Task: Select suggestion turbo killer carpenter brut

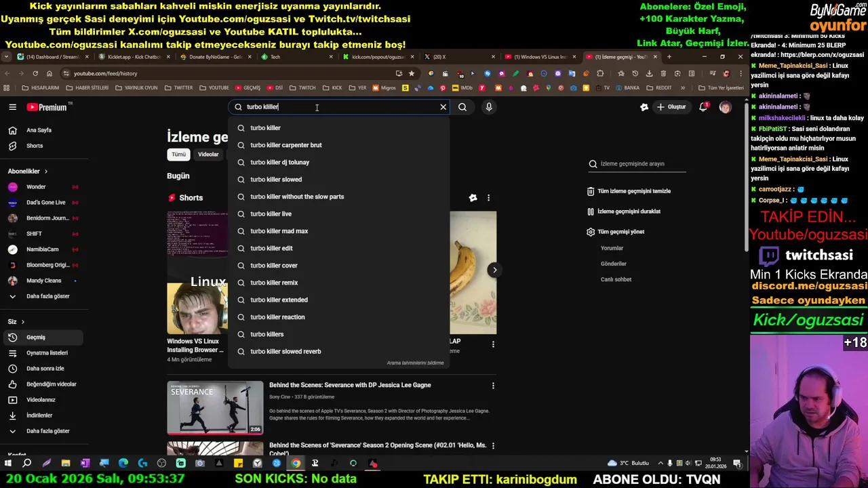Action: [x=339, y=145]
